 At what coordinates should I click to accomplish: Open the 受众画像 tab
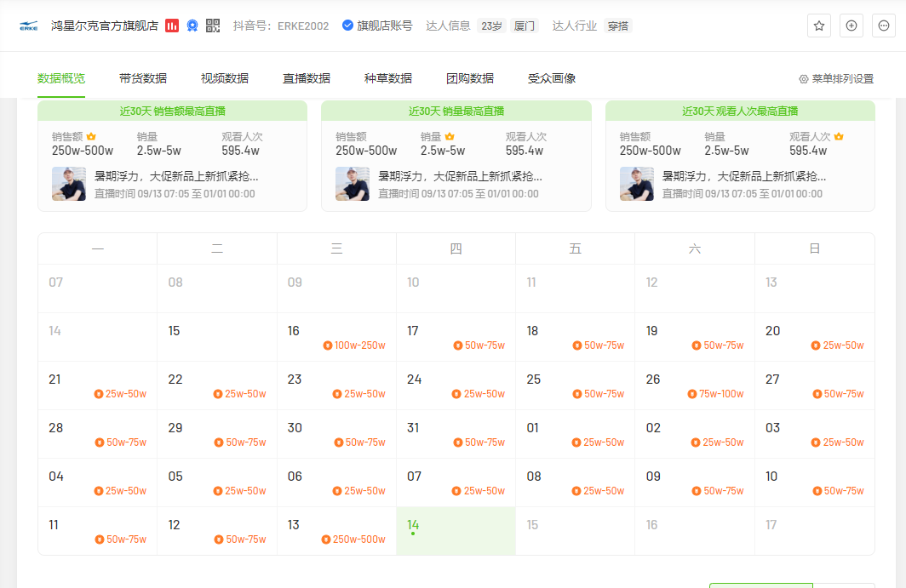[551, 78]
